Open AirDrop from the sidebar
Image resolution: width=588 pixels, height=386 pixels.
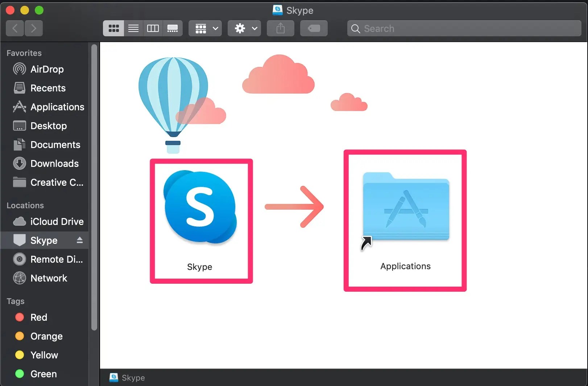[x=47, y=69]
